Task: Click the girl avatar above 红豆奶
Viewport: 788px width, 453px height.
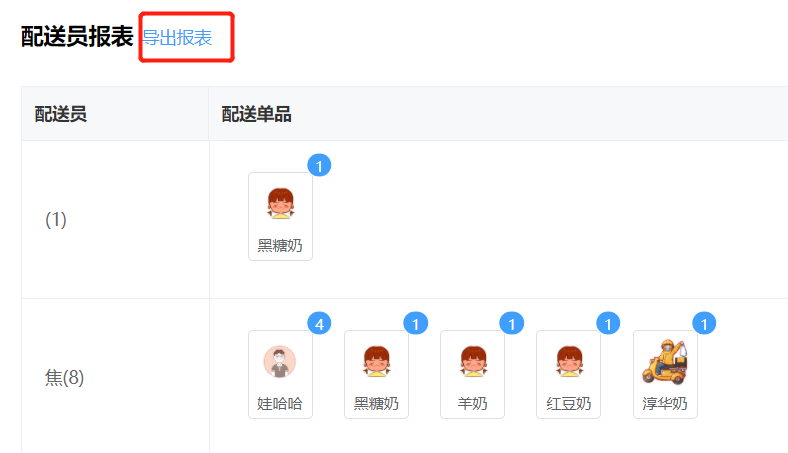Action: (569, 361)
